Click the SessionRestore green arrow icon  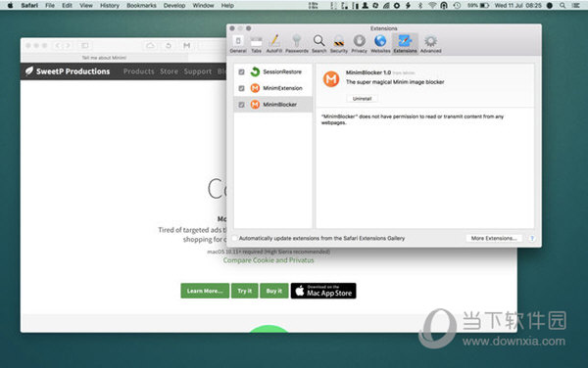255,71
